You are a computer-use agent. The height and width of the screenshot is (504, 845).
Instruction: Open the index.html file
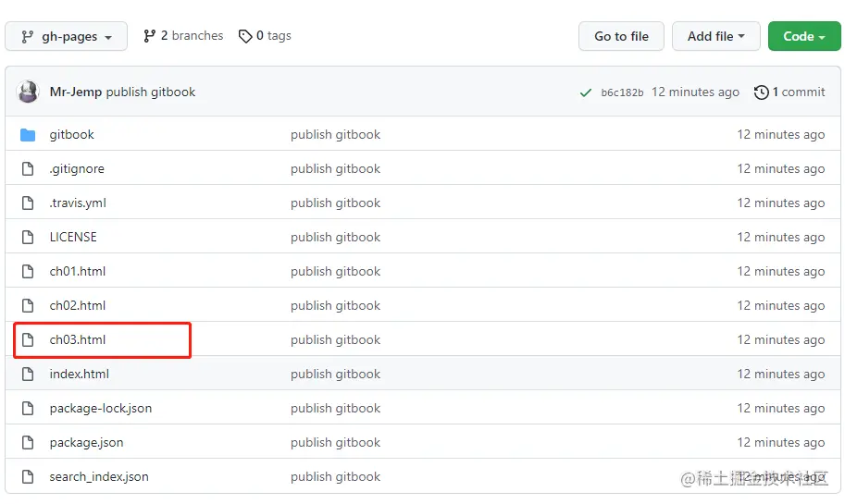[x=80, y=375]
